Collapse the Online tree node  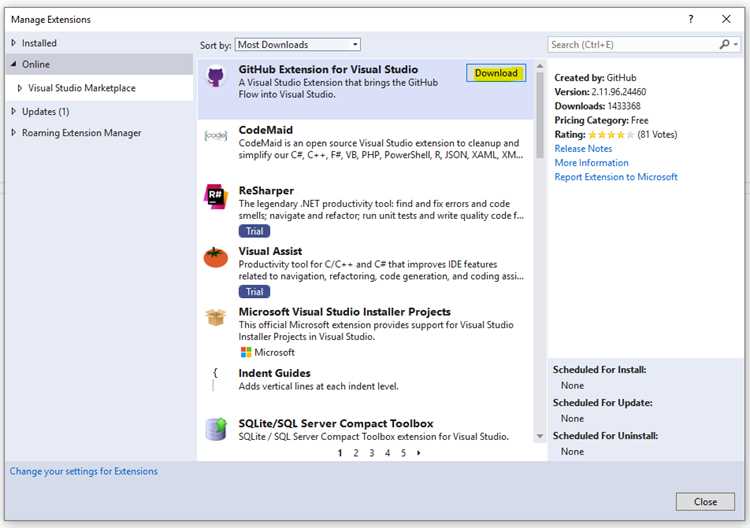[13, 64]
